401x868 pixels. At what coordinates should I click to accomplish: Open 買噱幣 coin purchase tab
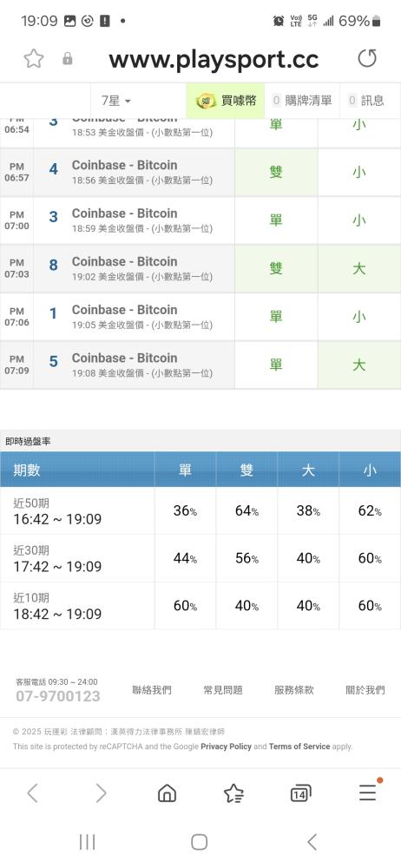226,101
